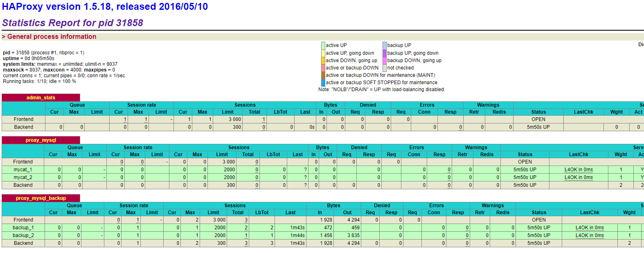
Task: Click the admin_stats proxy title
Action: (x=41, y=98)
